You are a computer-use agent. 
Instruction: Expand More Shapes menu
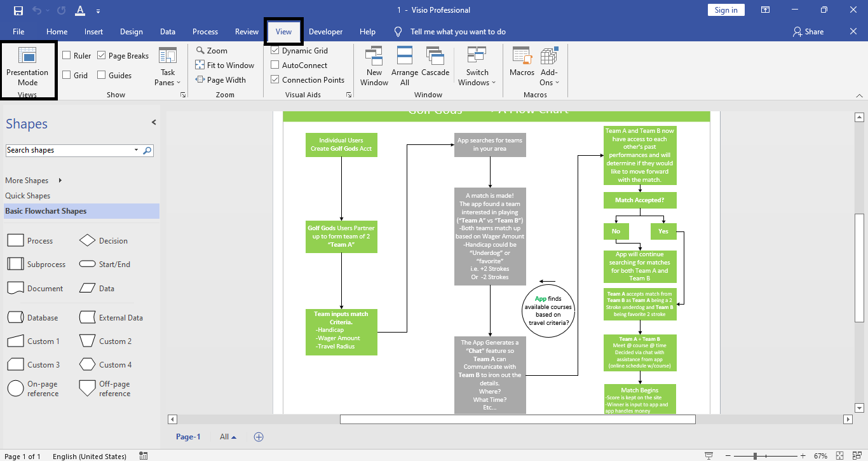tap(34, 181)
